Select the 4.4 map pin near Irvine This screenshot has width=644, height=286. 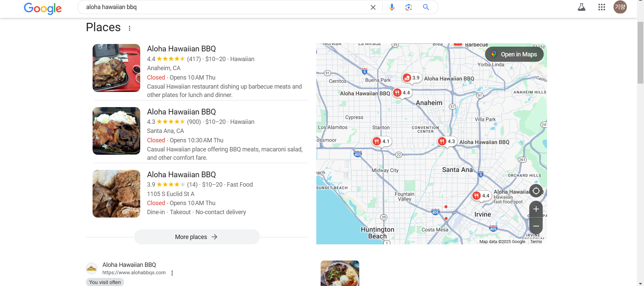point(481,196)
